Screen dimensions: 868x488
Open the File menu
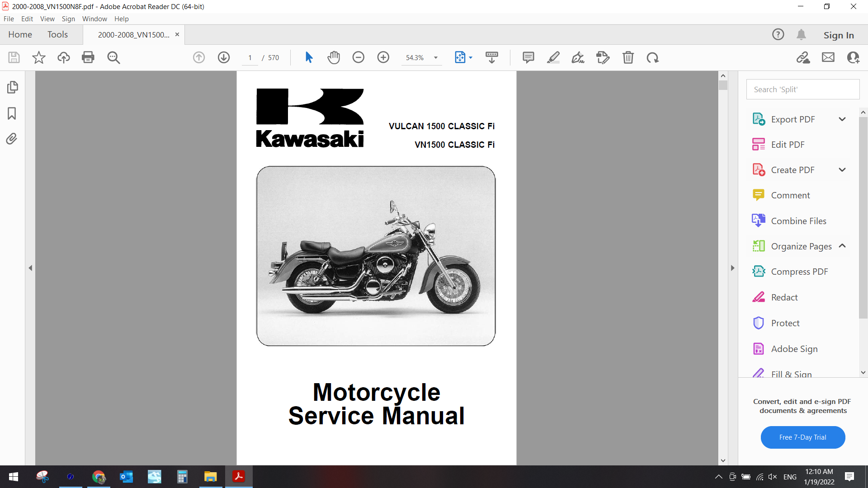click(x=9, y=19)
